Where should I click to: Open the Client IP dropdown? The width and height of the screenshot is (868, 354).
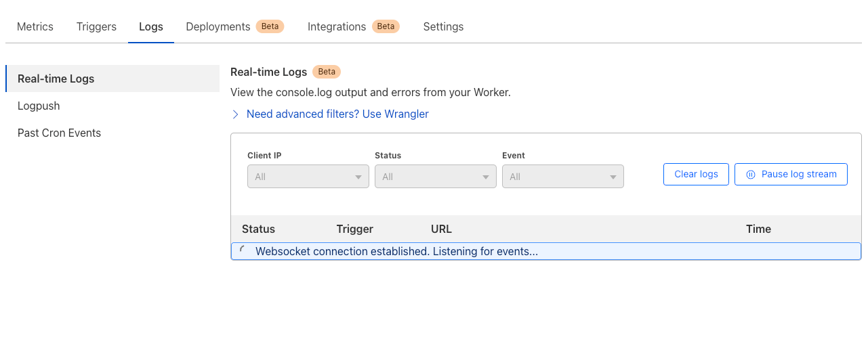(308, 177)
